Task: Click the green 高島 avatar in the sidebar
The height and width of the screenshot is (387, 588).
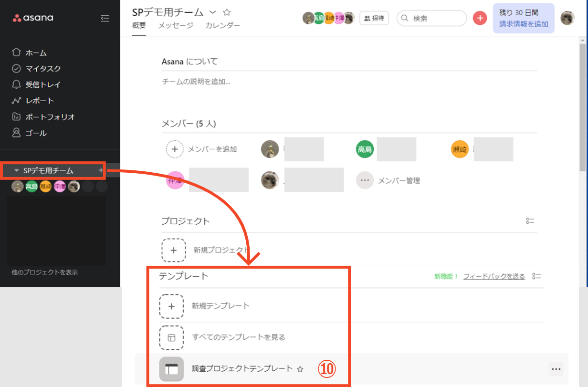Action: [x=31, y=186]
